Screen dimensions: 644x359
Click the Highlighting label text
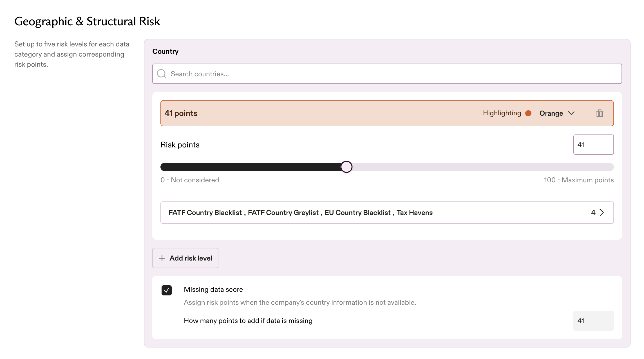[502, 113]
